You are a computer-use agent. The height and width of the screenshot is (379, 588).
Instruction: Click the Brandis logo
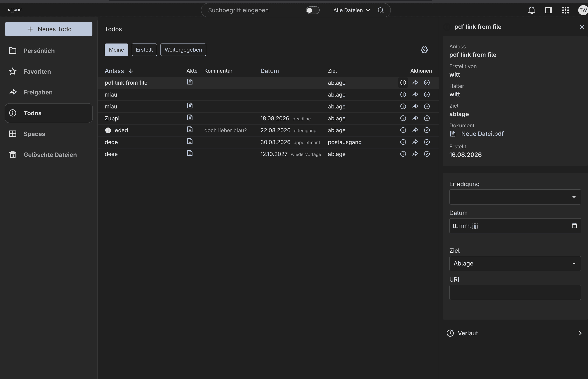point(15,10)
